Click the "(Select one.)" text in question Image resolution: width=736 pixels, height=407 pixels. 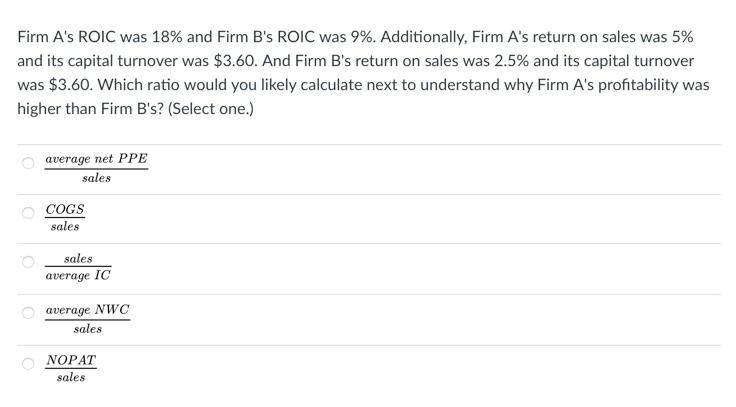[211, 109]
